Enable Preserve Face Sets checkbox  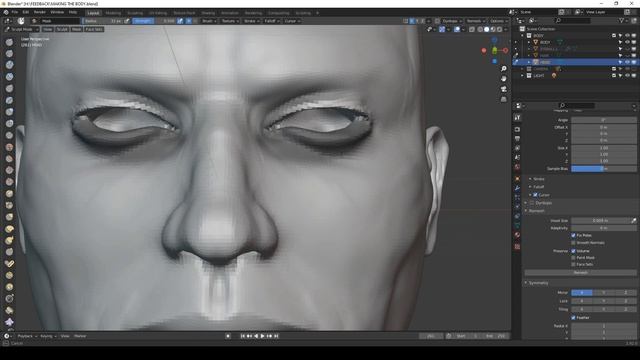click(x=573, y=264)
